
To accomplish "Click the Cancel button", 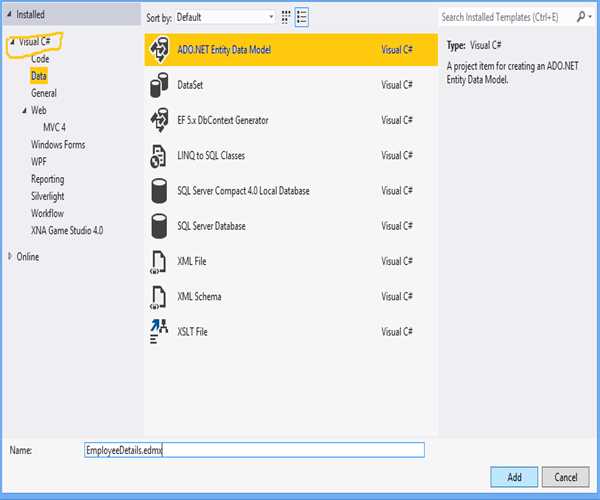I will point(565,477).
